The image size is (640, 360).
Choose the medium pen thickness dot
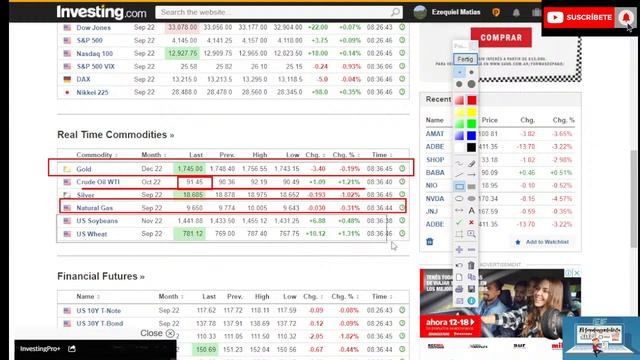click(459, 84)
